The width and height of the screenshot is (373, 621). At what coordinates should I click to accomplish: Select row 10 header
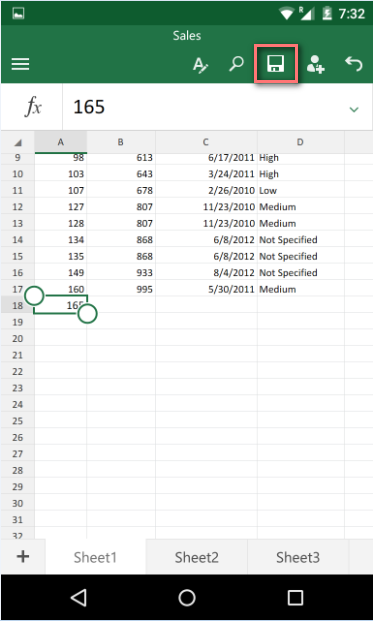click(x=17, y=174)
